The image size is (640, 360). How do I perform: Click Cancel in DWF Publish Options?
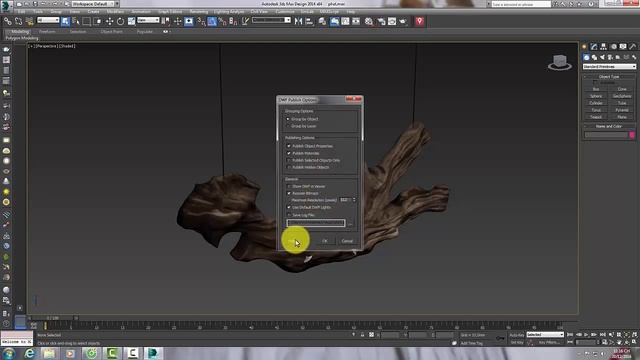pyautogui.click(x=347, y=241)
